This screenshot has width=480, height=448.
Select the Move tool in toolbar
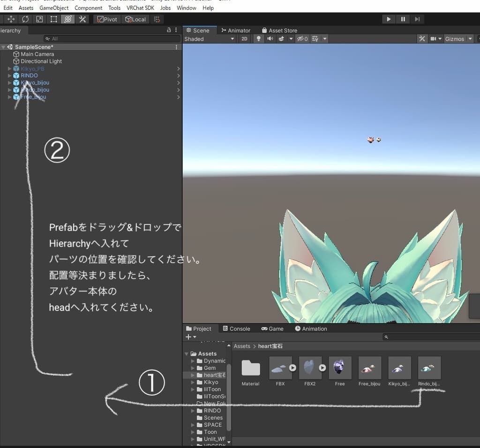11,19
